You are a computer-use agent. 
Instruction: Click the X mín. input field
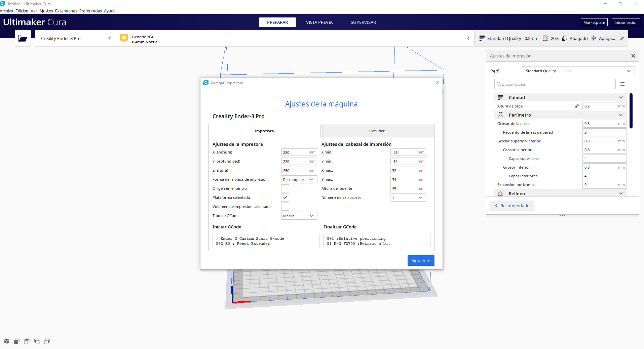point(408,152)
